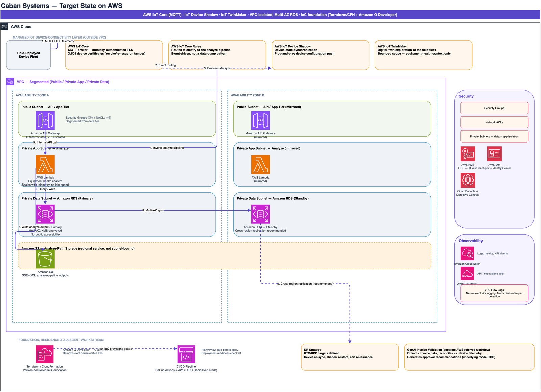The width and height of the screenshot is (541, 392).
Task: Click the 'AVAILABILITY ZONE B' label
Action: (x=248, y=95)
